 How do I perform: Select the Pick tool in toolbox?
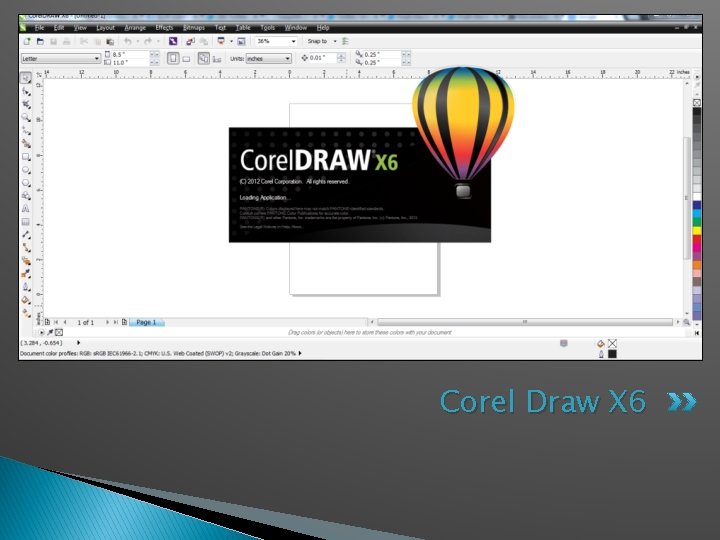pyautogui.click(x=26, y=78)
